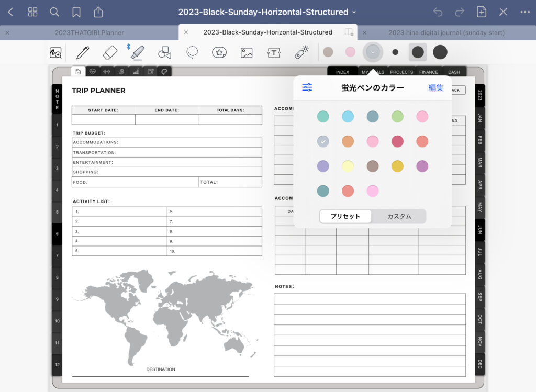Pick the light green highlighter color
The image size is (536, 392).
(397, 117)
